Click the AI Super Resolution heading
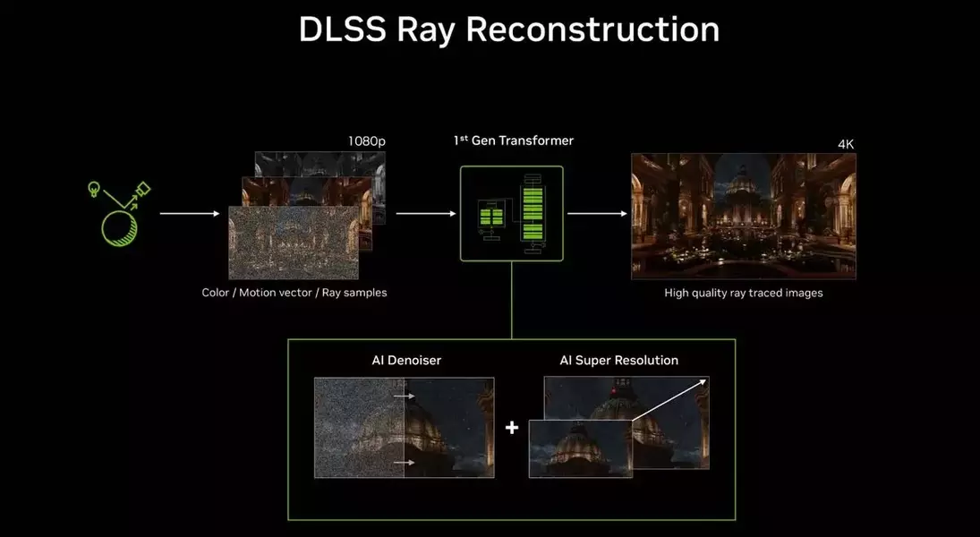The image size is (980, 537). click(618, 360)
